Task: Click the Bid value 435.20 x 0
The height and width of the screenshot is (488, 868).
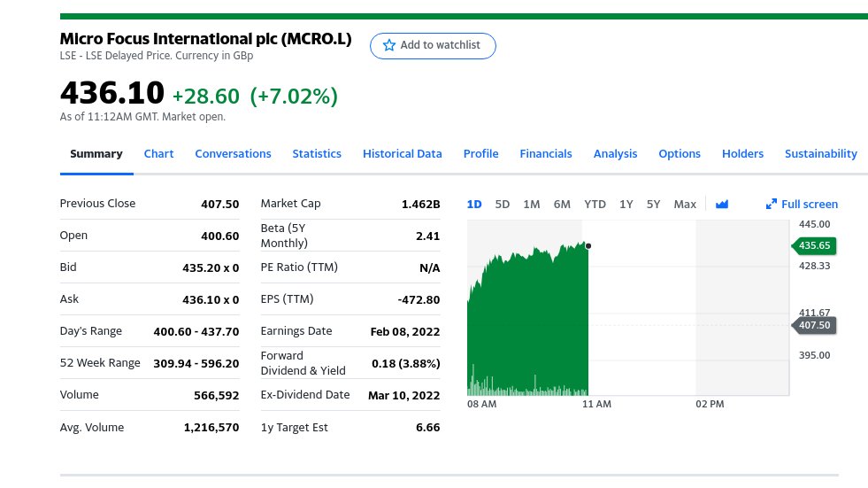Action: click(x=211, y=268)
